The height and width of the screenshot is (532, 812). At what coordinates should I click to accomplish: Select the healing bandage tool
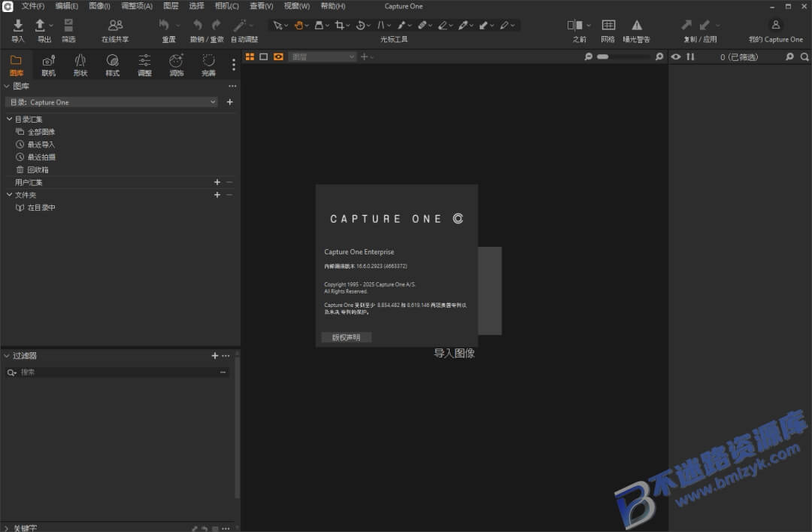coord(422,25)
